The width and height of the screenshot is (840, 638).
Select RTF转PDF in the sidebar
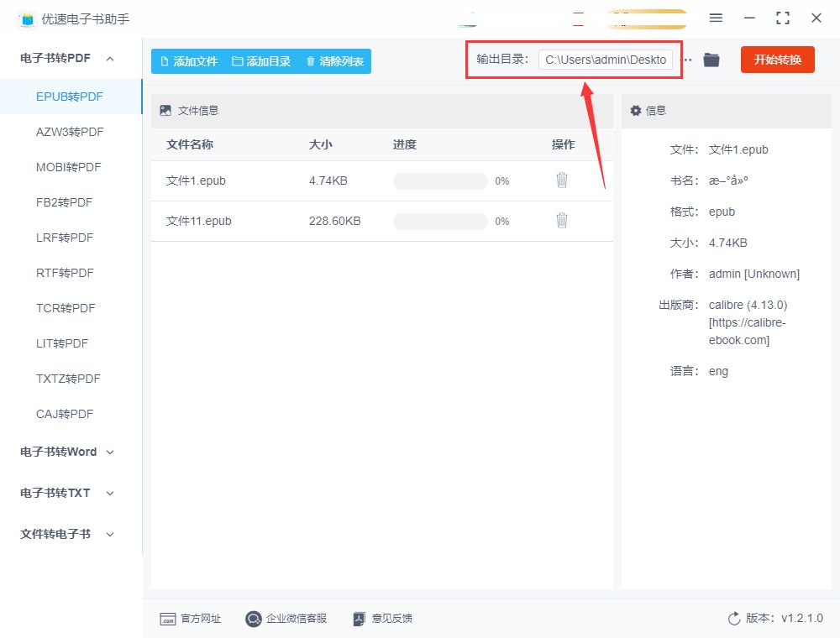65,273
